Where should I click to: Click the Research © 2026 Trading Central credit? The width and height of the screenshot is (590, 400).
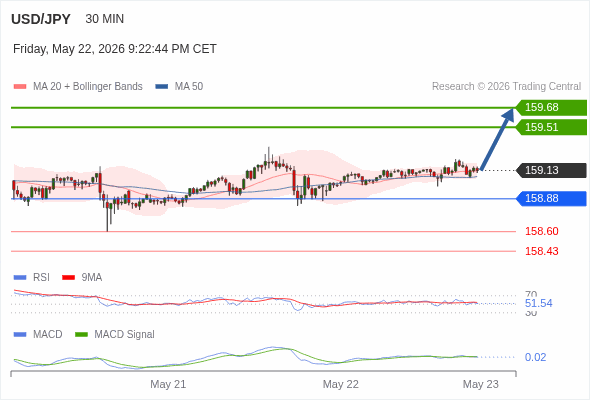click(506, 87)
